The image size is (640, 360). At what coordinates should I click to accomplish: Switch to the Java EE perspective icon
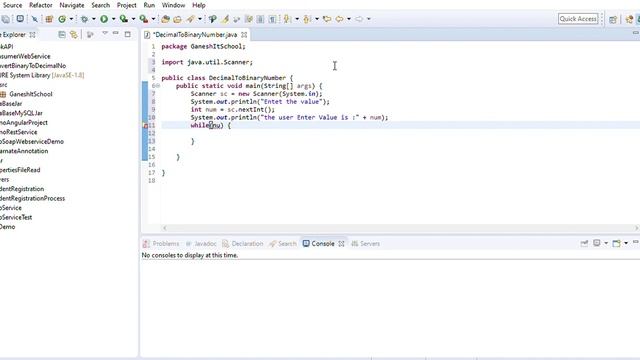(629, 19)
